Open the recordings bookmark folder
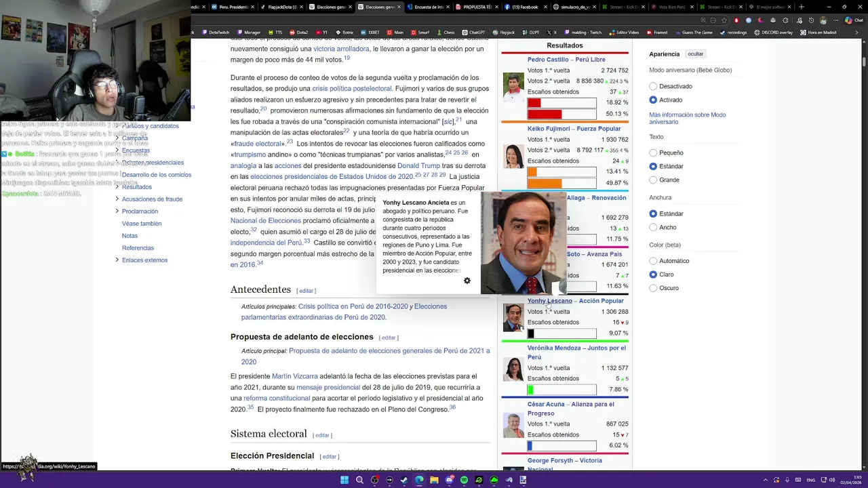Image resolution: width=868 pixels, height=488 pixels. pyautogui.click(x=733, y=33)
